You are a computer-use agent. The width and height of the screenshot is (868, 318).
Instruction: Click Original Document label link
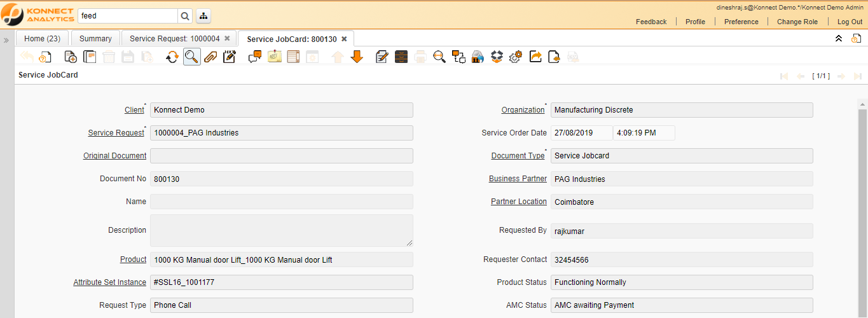[x=114, y=156]
